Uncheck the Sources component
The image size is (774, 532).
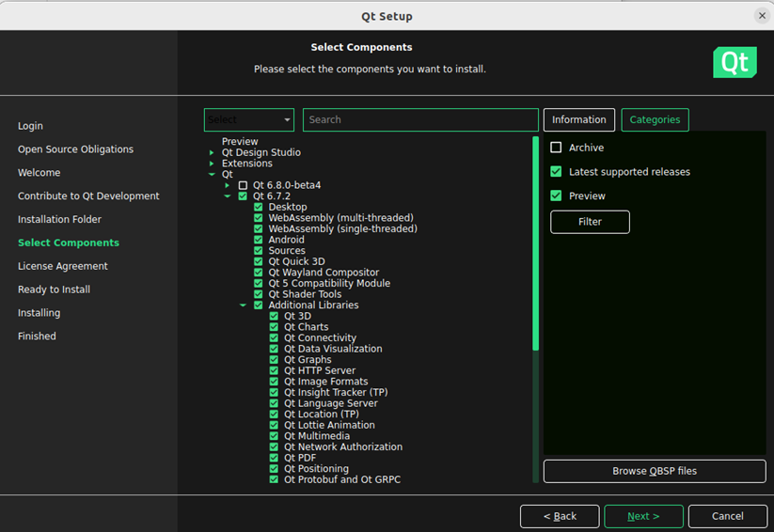259,251
